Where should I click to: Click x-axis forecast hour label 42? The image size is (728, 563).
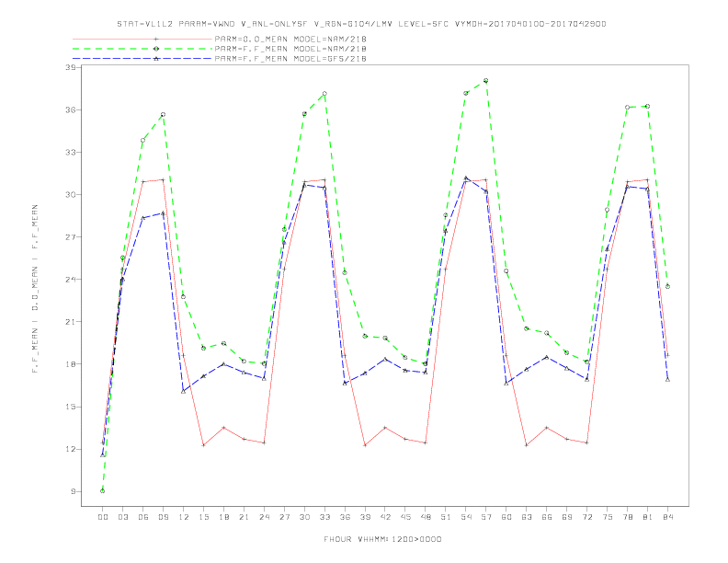(385, 517)
